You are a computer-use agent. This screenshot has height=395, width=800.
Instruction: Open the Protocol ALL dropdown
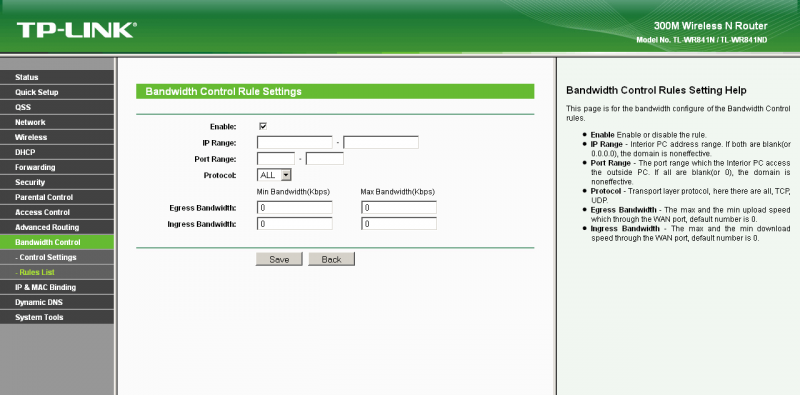[x=274, y=175]
